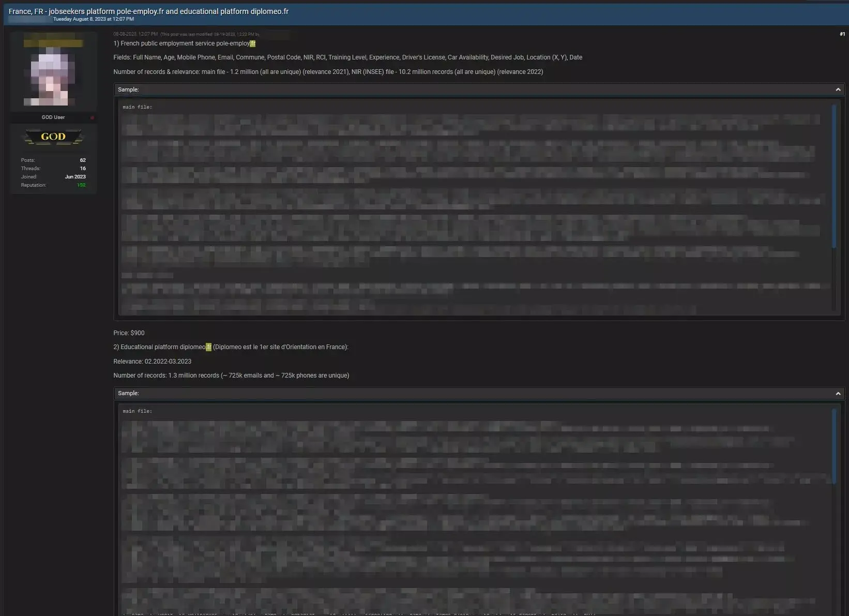The height and width of the screenshot is (616, 849).
Task: Click the Posts count 62
Action: 83,160
